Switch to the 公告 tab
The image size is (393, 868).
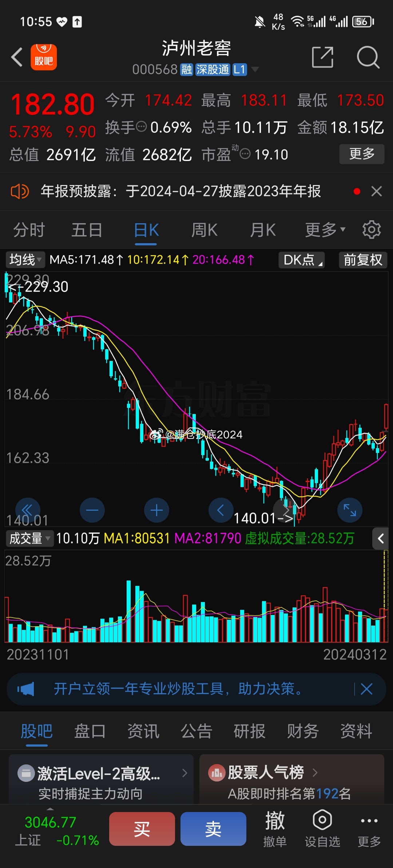click(x=196, y=731)
